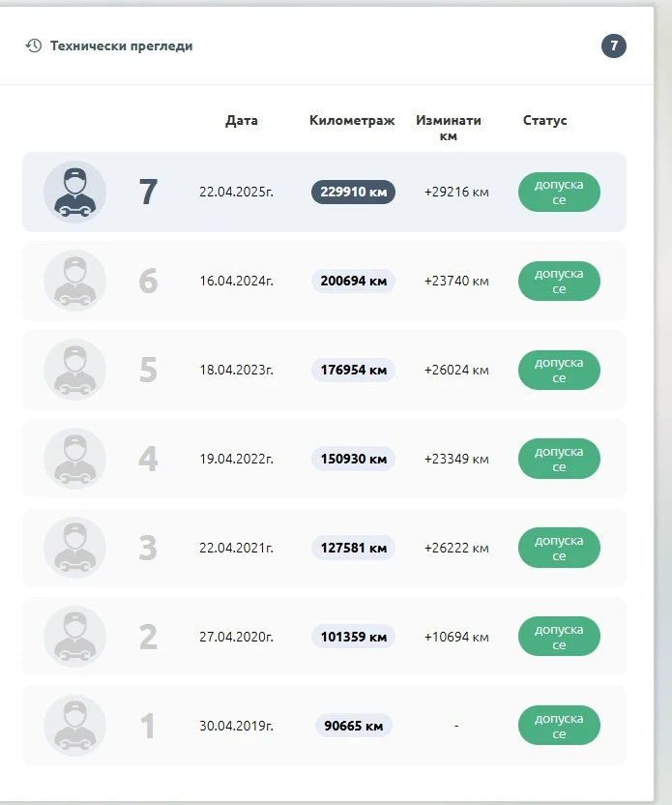Select the 200694 км mileage pill
Viewport: 672px width, 805px height.
[353, 281]
